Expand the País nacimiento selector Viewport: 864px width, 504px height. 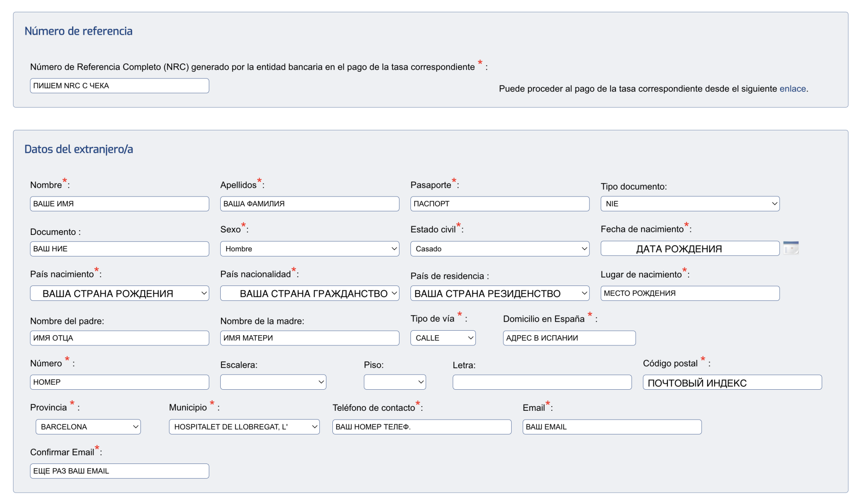[119, 294]
